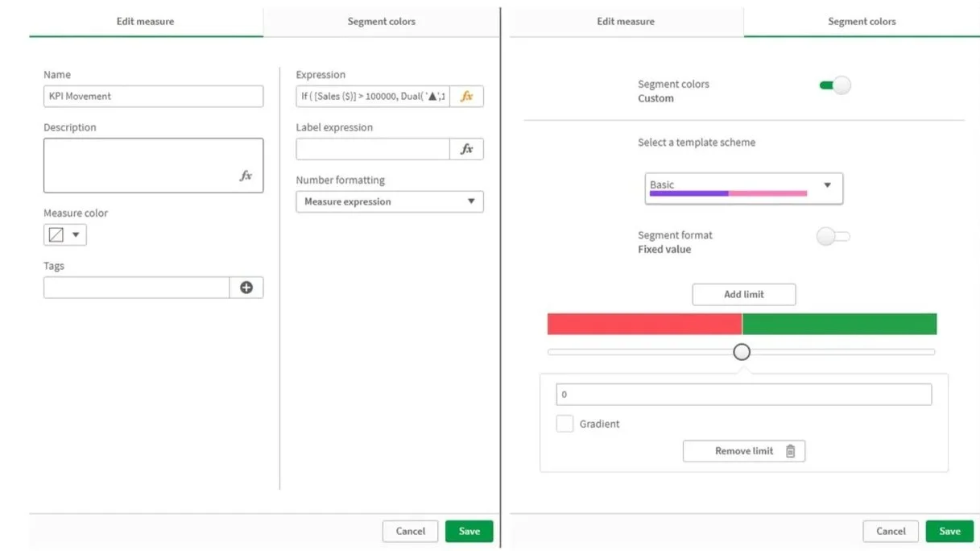This screenshot has width=980, height=551.
Task: Cancel the left Edit measure dialog
Action: coord(411,531)
